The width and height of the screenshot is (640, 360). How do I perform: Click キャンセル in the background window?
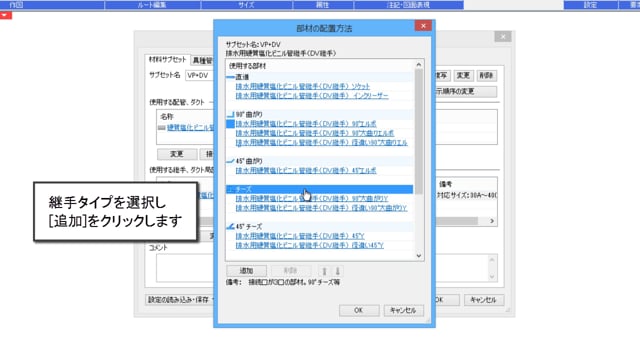click(x=483, y=300)
